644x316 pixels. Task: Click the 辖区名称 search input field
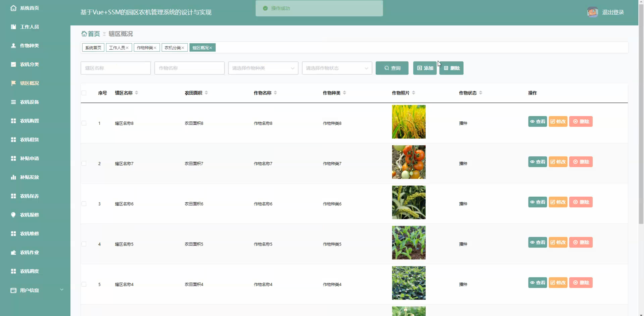(116, 68)
